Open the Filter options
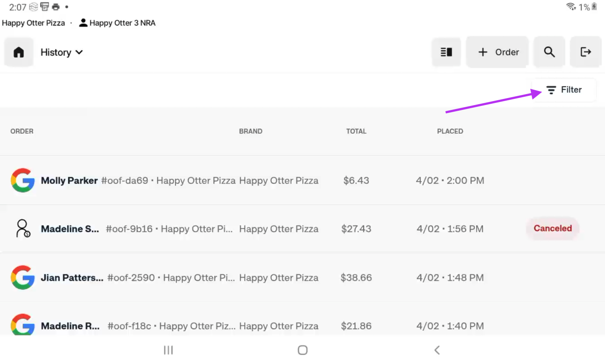 coord(564,90)
